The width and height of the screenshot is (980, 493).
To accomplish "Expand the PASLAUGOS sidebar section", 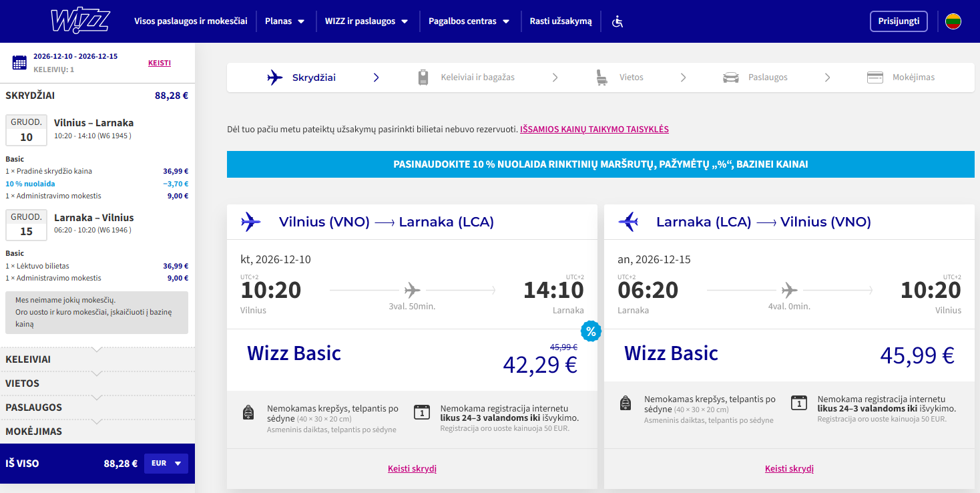I will 97,407.
